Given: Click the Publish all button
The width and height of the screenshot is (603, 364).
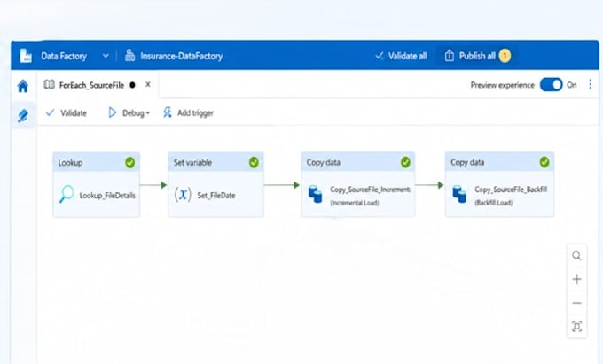Looking at the screenshot, I should click(x=477, y=56).
